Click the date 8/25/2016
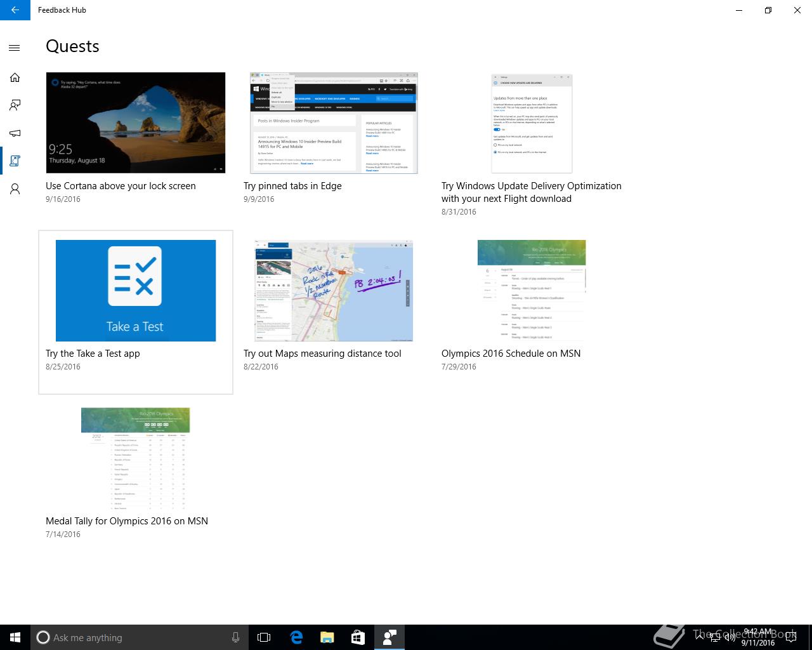 tap(63, 367)
